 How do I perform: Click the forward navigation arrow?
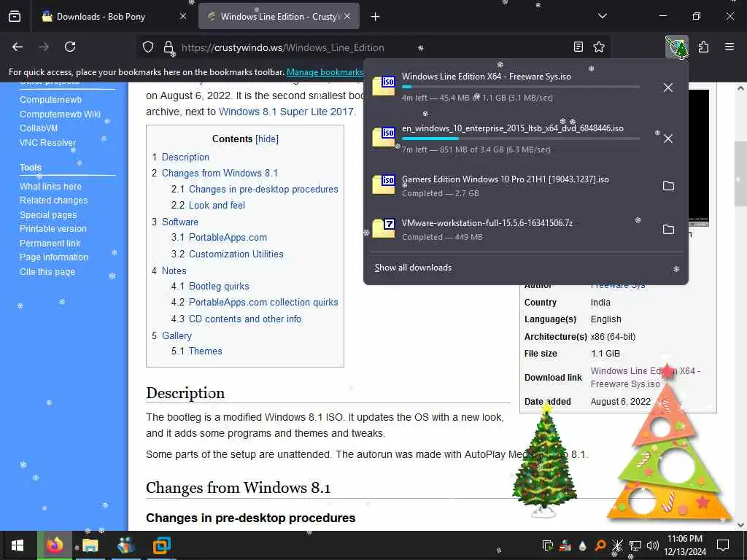pos(43,47)
